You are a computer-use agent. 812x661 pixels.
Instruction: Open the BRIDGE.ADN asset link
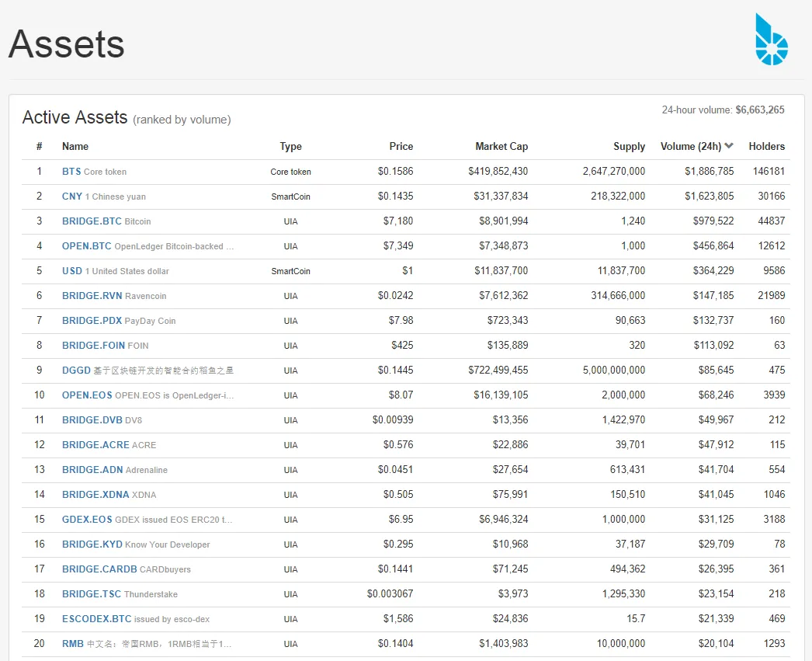pyautogui.click(x=92, y=470)
